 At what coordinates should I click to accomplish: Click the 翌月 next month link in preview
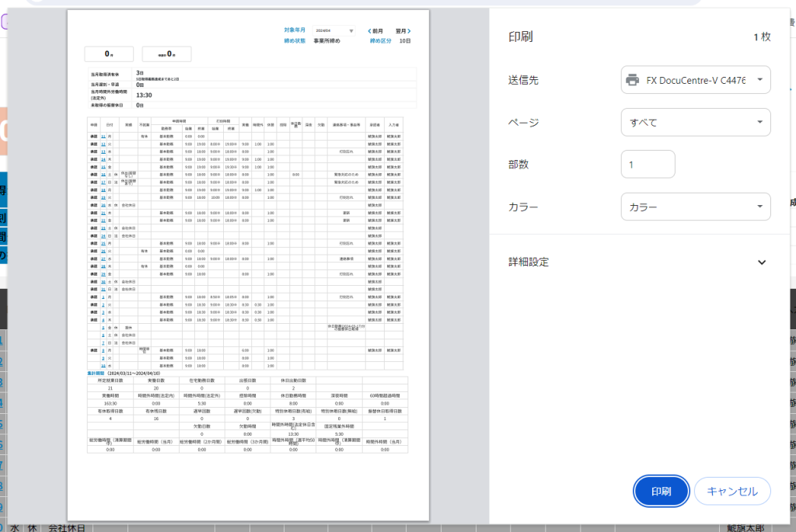pos(403,31)
